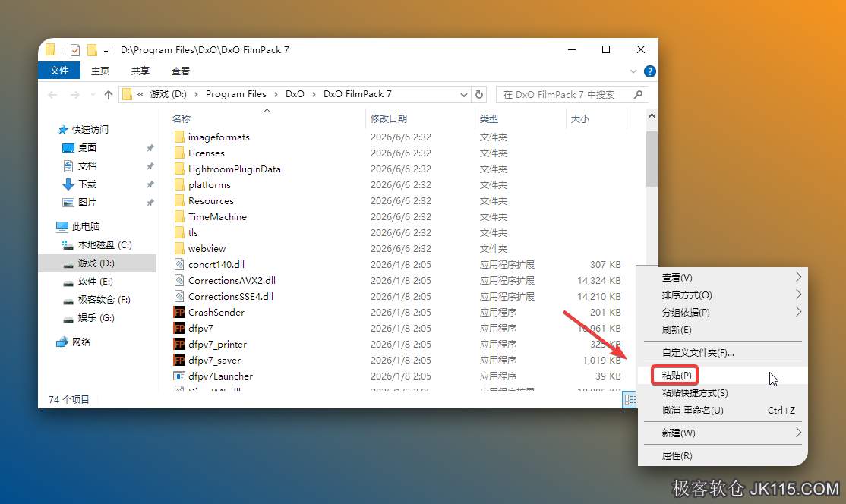The height and width of the screenshot is (504, 846).
Task: Click the Licenses folder icon
Action: [179, 153]
